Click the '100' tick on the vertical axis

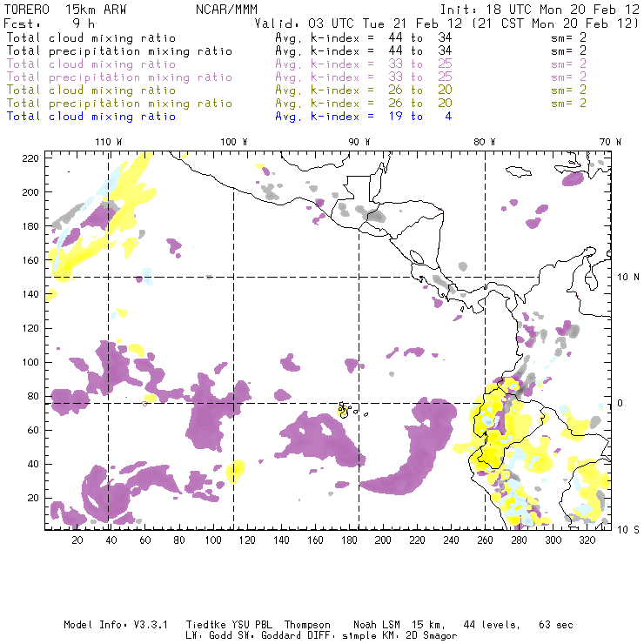pyautogui.click(x=30, y=362)
